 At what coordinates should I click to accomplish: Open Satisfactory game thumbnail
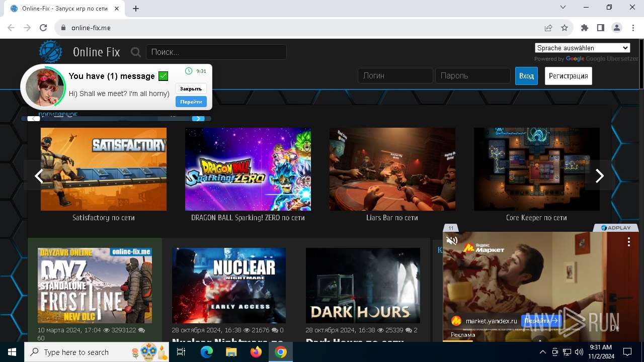104,169
